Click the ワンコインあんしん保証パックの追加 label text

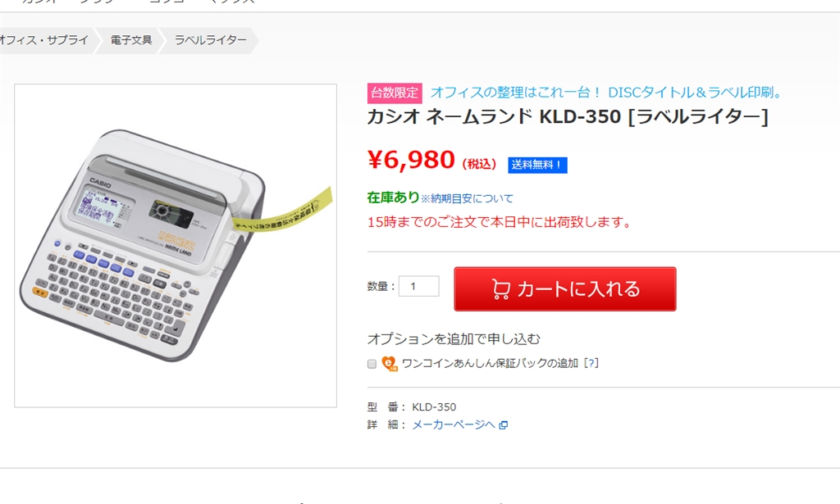[491, 363]
